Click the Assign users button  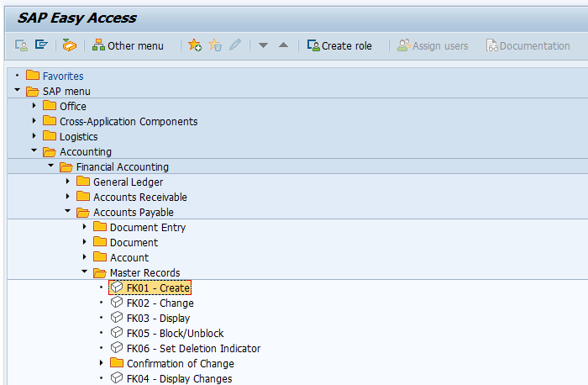click(x=433, y=45)
